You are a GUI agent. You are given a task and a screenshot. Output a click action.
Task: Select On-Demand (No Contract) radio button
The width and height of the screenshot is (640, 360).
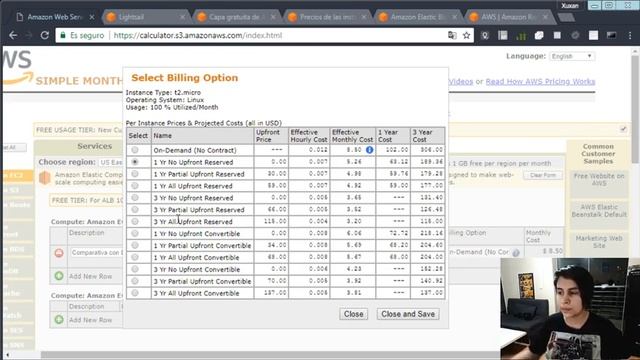coord(135,150)
